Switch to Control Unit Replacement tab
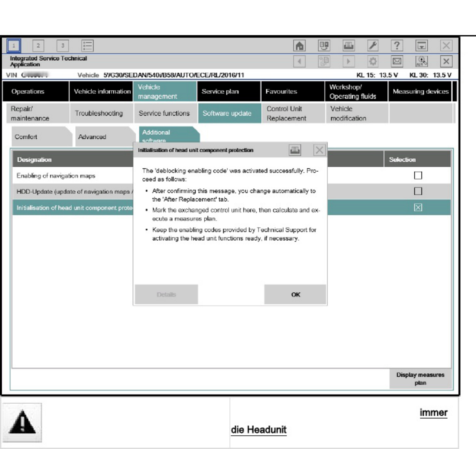476x449 pixels. (x=293, y=113)
